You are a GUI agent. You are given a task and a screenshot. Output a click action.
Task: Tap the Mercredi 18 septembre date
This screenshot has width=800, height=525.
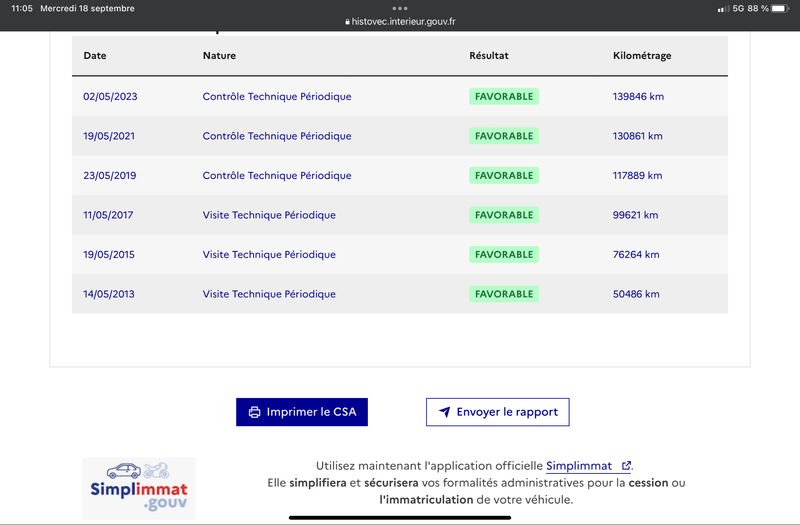pos(87,9)
